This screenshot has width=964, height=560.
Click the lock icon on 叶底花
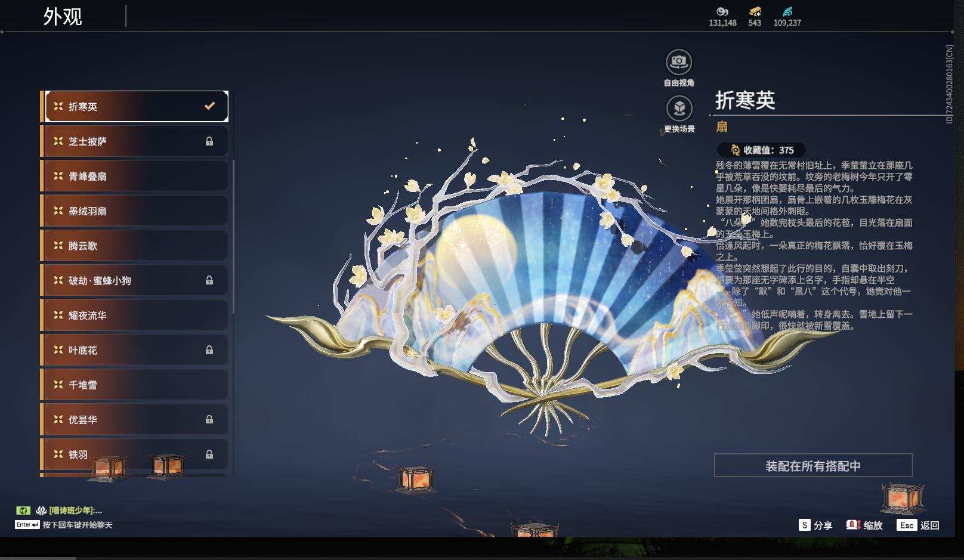[209, 350]
